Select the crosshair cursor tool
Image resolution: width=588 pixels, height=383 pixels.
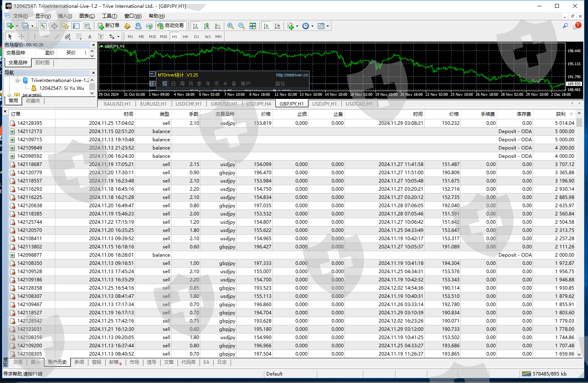point(21,36)
